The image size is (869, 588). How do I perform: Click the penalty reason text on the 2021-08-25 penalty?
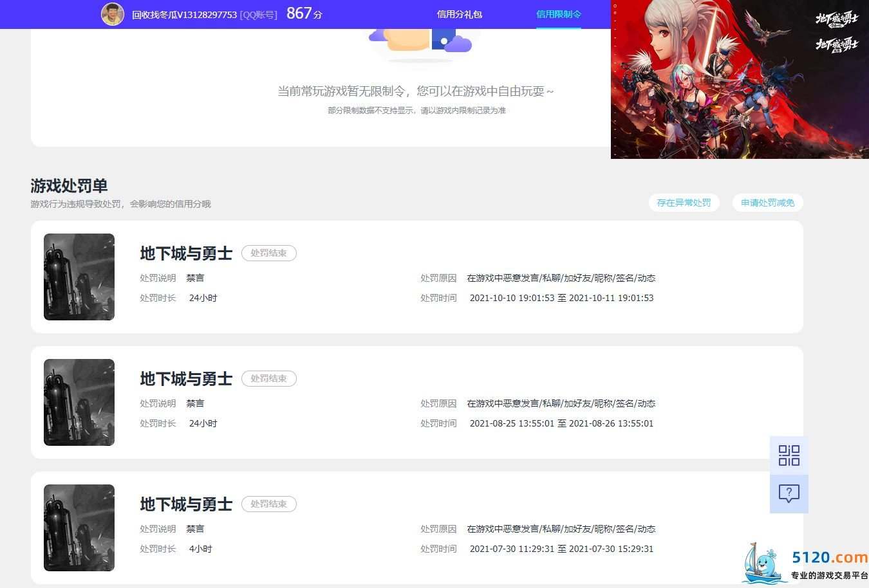pos(561,403)
